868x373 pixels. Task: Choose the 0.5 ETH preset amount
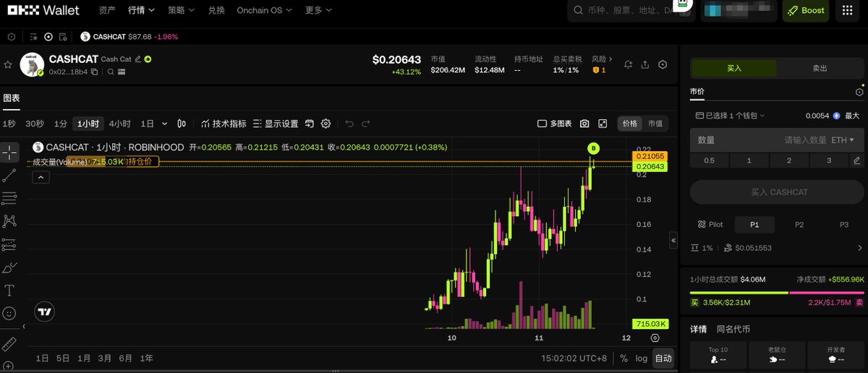point(710,160)
